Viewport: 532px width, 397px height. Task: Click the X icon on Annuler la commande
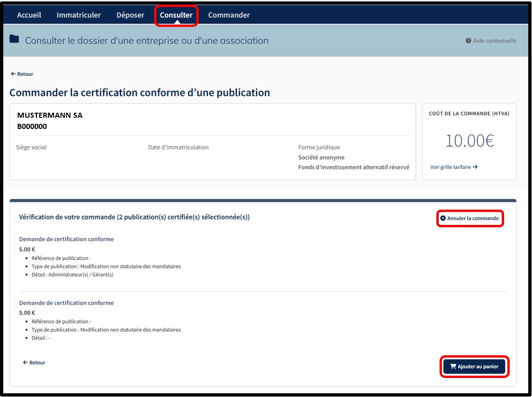(443, 218)
